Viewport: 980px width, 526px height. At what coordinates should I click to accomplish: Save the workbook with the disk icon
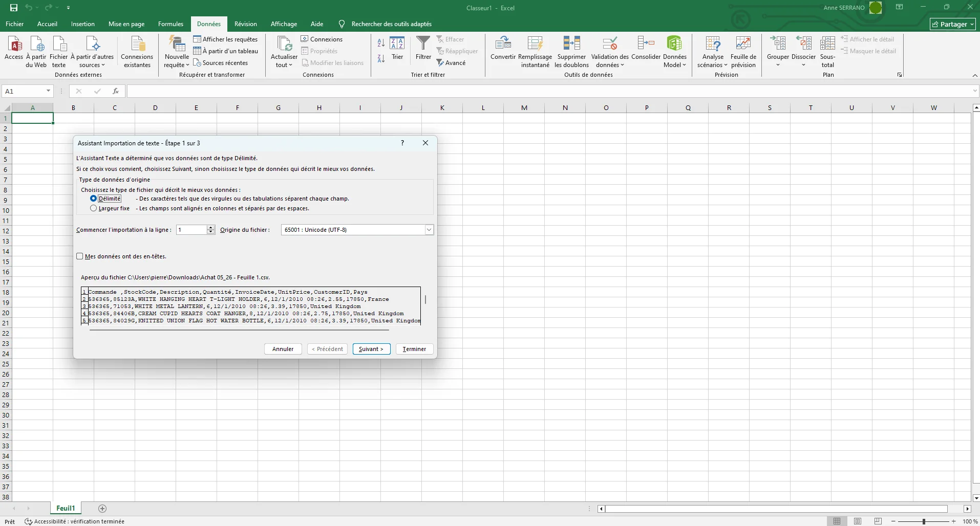(x=14, y=8)
